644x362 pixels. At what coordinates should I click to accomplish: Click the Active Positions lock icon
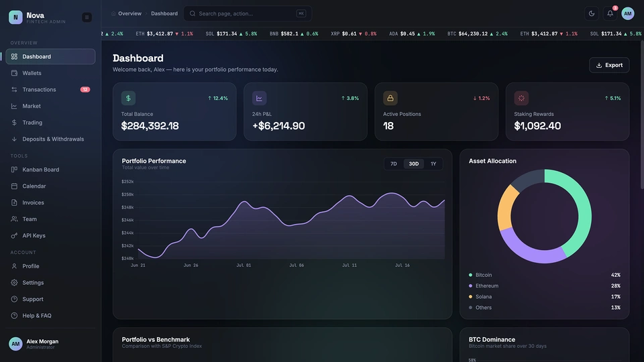click(x=390, y=98)
